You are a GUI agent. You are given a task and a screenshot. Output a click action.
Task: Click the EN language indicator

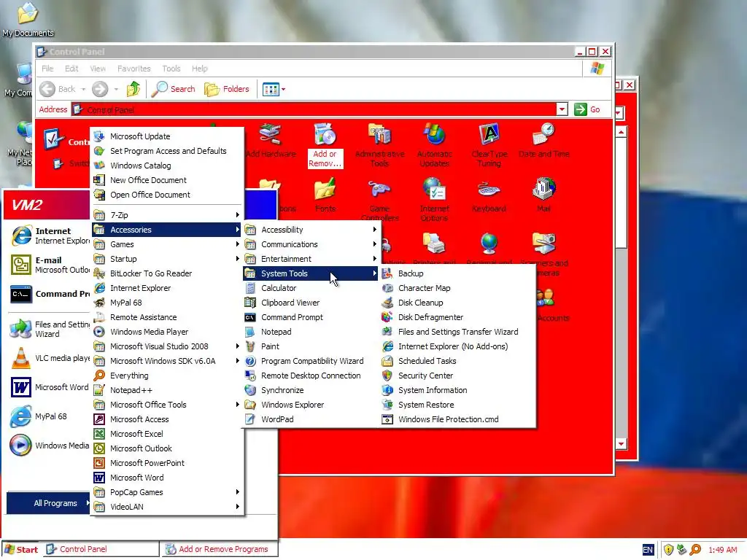pos(648,550)
